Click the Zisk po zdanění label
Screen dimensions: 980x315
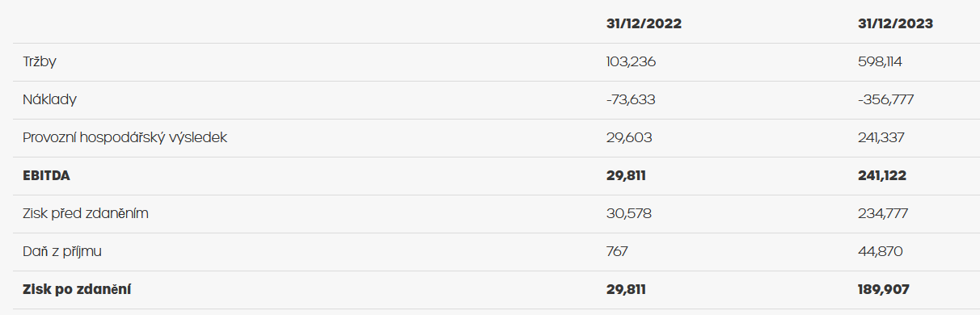(78, 289)
